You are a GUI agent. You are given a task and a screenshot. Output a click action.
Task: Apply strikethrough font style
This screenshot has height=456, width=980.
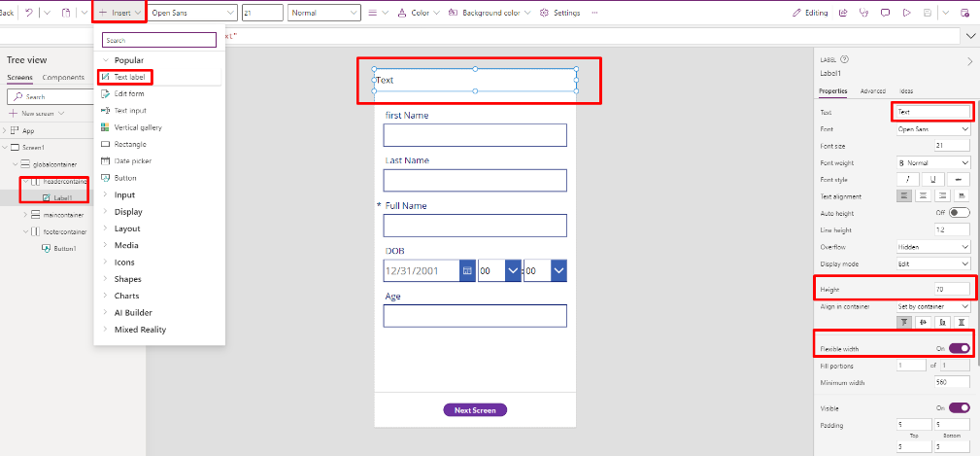pyautogui.click(x=958, y=180)
